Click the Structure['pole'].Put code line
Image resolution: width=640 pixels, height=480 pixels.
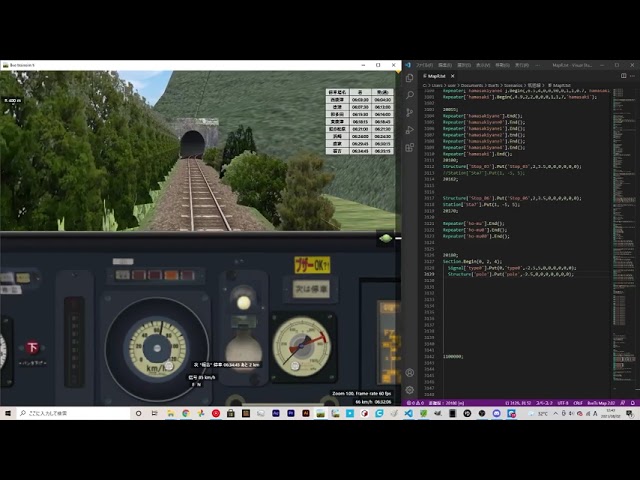click(510, 274)
